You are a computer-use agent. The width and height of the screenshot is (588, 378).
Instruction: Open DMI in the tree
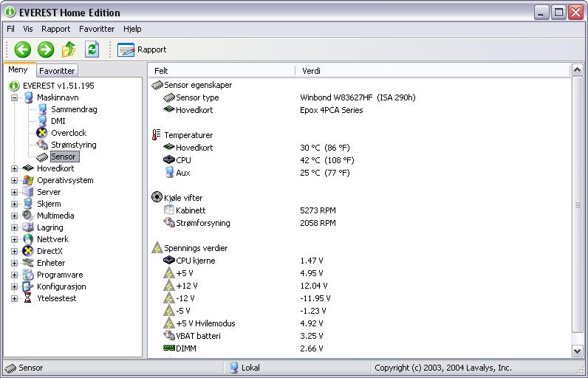(58, 121)
